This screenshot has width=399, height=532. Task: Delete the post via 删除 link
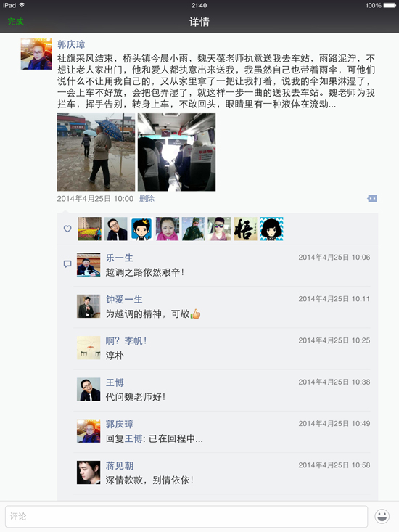[147, 198]
